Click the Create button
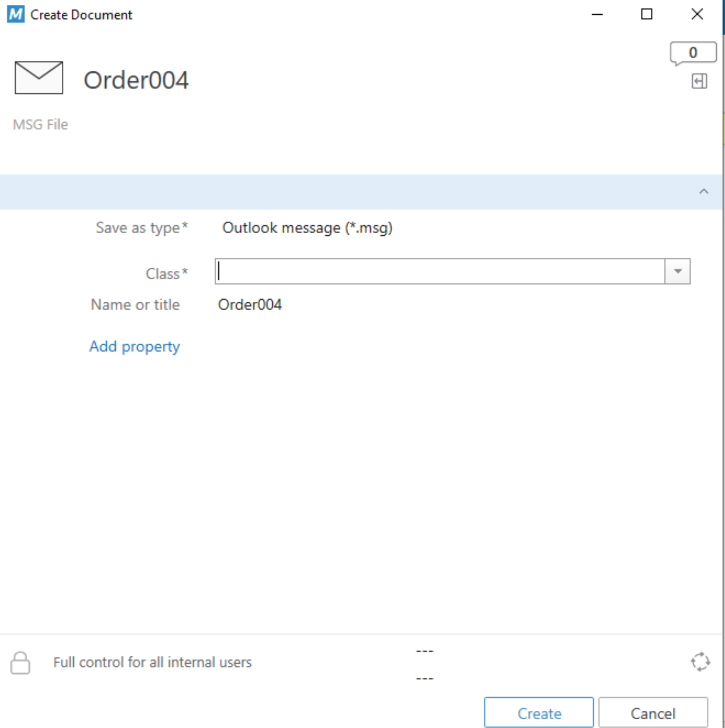Image resolution: width=725 pixels, height=728 pixels. tap(539, 713)
